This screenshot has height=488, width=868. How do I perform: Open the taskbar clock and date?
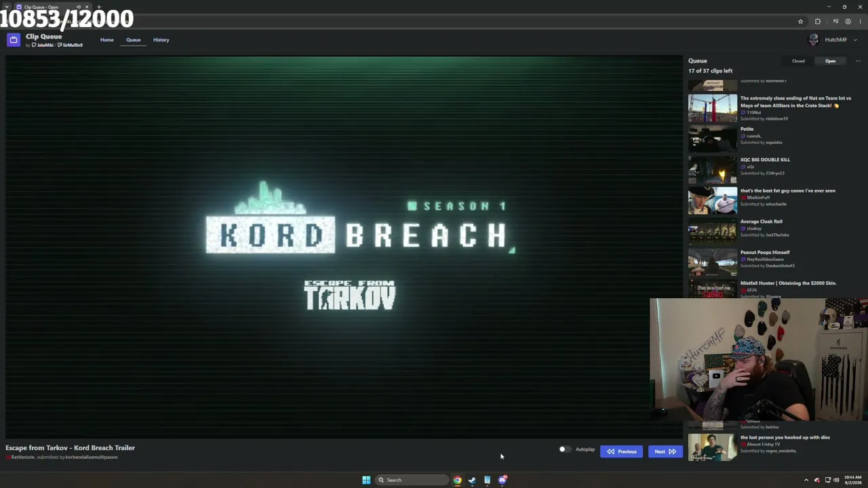(854, 480)
